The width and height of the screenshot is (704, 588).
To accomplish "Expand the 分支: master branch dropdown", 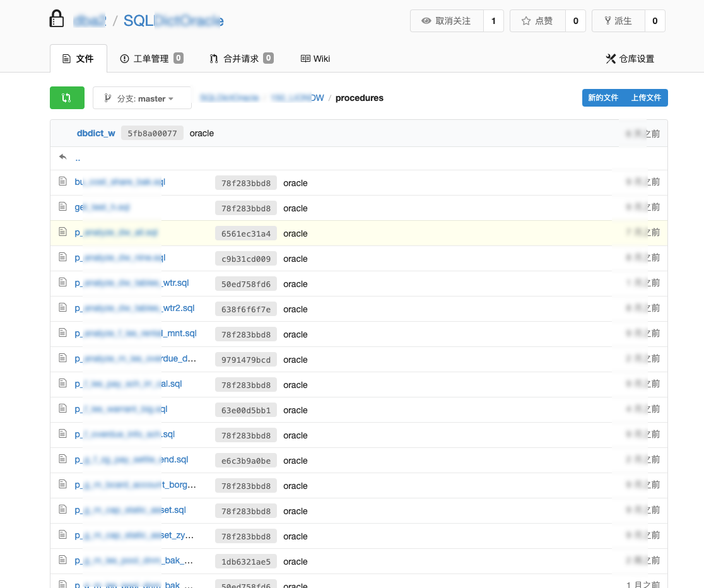I will click(x=142, y=98).
